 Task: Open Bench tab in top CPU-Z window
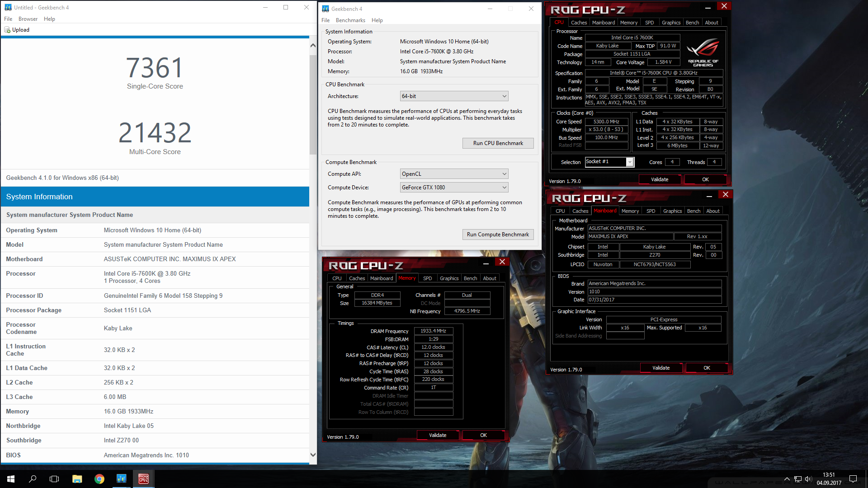(692, 23)
